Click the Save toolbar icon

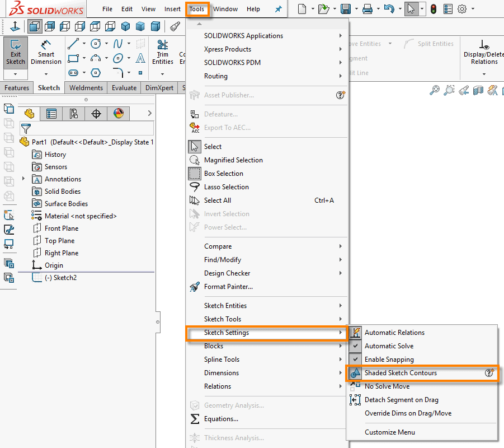coord(346,9)
